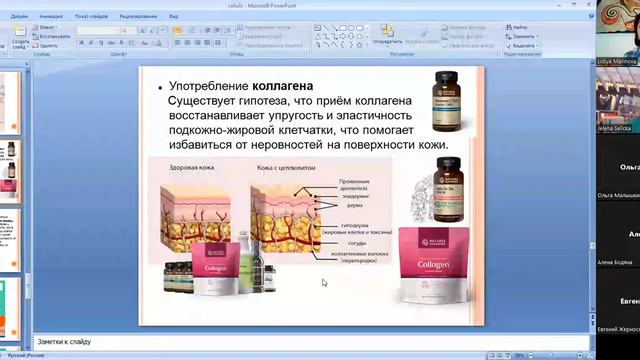Toggle justify text alignment

pos(207,42)
